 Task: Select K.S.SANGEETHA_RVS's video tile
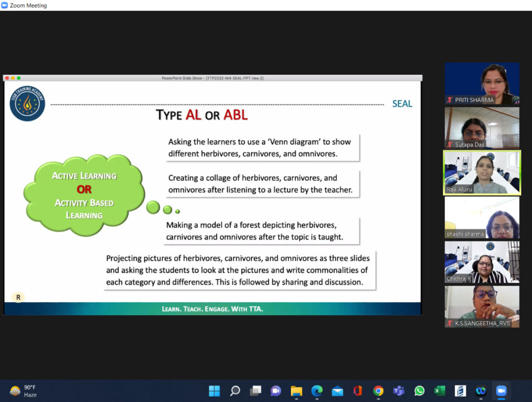[x=482, y=306]
